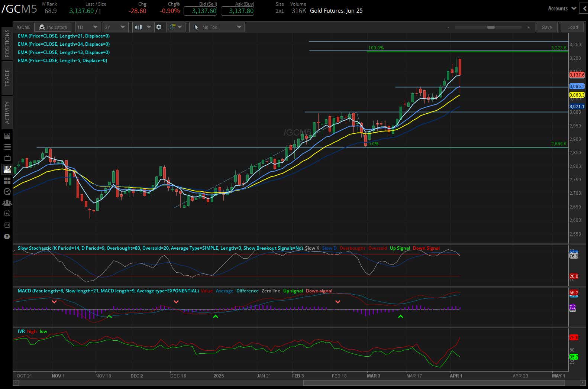The width and height of the screenshot is (588, 389).
Task: Select the EMA Length=34 study label
Action: coord(64,44)
